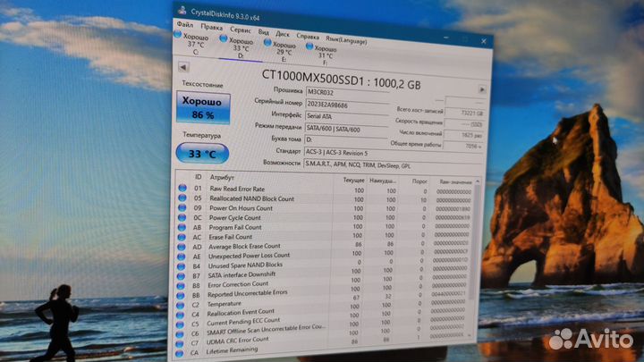The width and height of the screenshot is (644, 362).
Task: Click the Техсостояние label
Action: click(202, 85)
